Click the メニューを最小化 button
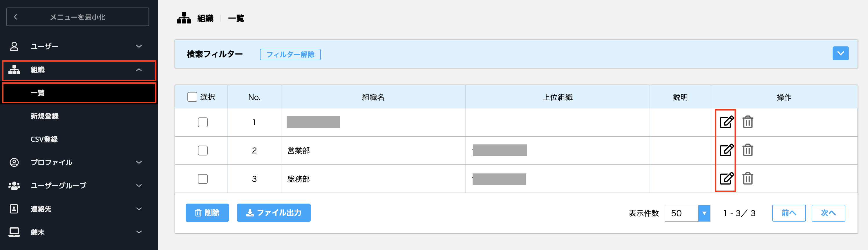Viewport: 868px width, 250px height. click(77, 17)
